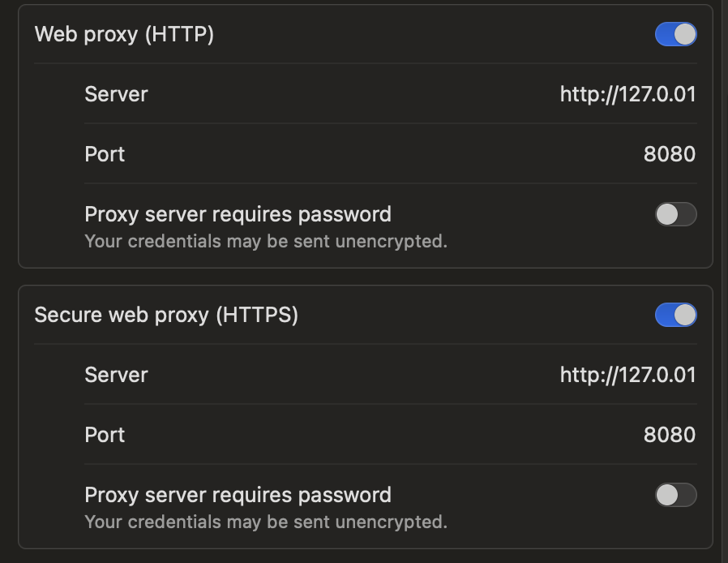Click the HTTPS proxy Port value 8080
Screen dimensions: 728x563
click(669, 435)
